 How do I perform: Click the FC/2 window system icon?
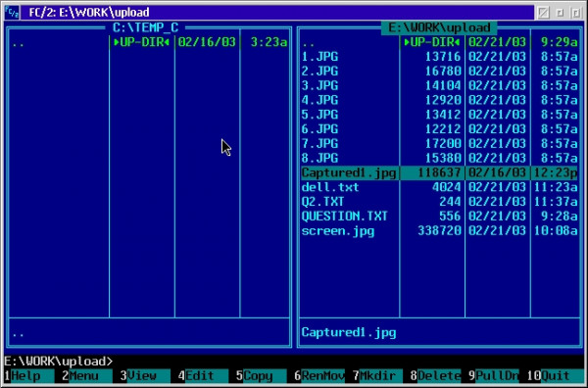12,13
